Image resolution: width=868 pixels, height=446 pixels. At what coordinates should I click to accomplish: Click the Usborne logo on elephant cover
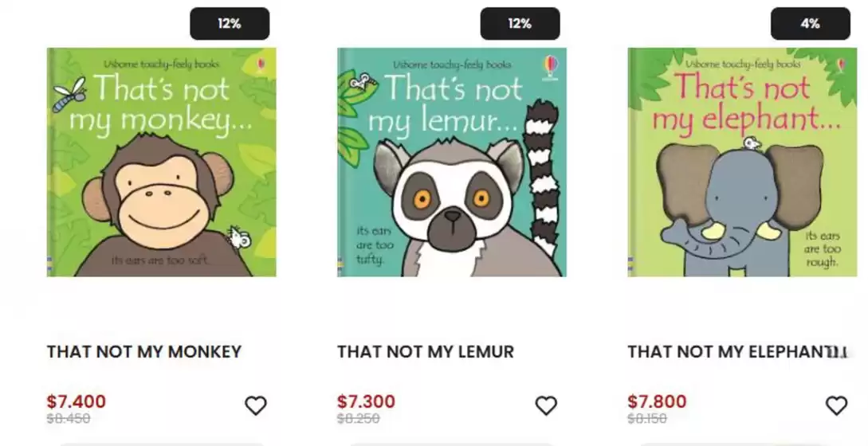(x=840, y=65)
